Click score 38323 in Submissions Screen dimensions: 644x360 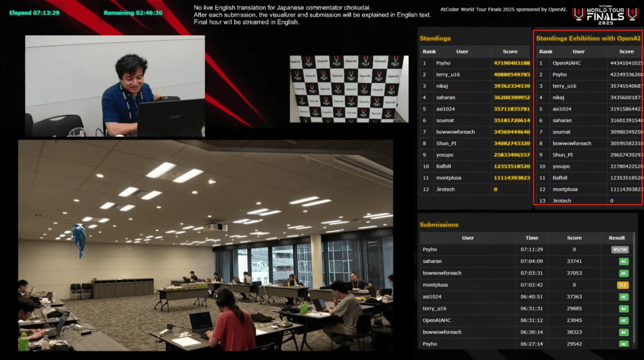574,332
